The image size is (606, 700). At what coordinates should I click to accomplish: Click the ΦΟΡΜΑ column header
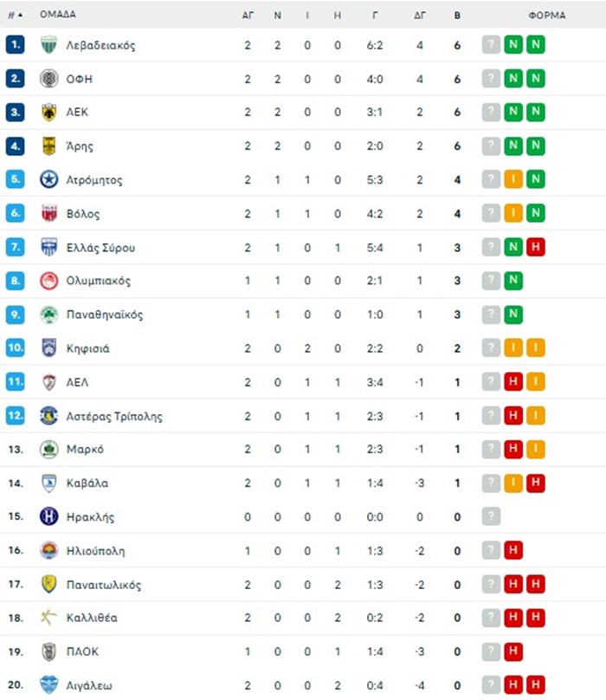pos(546,16)
